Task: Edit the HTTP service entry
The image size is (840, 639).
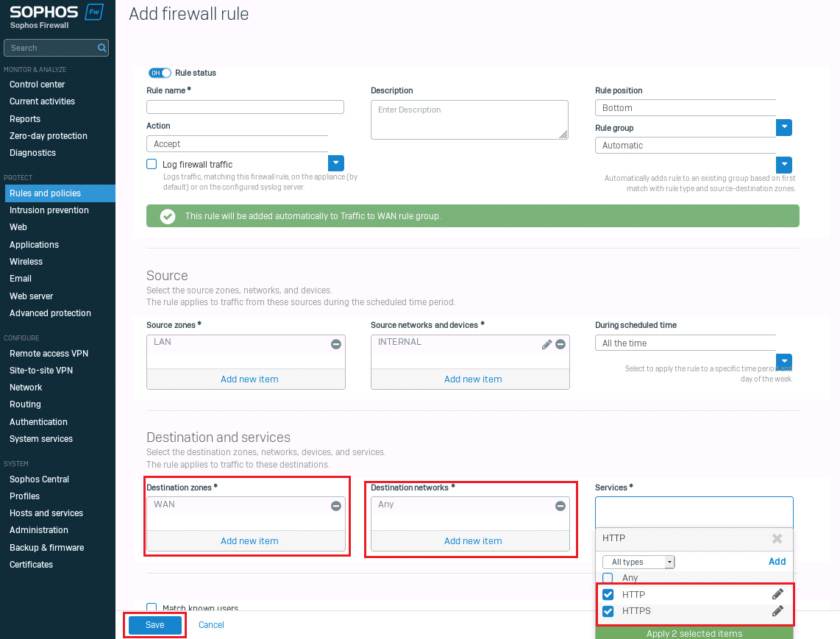Action: coord(777,594)
